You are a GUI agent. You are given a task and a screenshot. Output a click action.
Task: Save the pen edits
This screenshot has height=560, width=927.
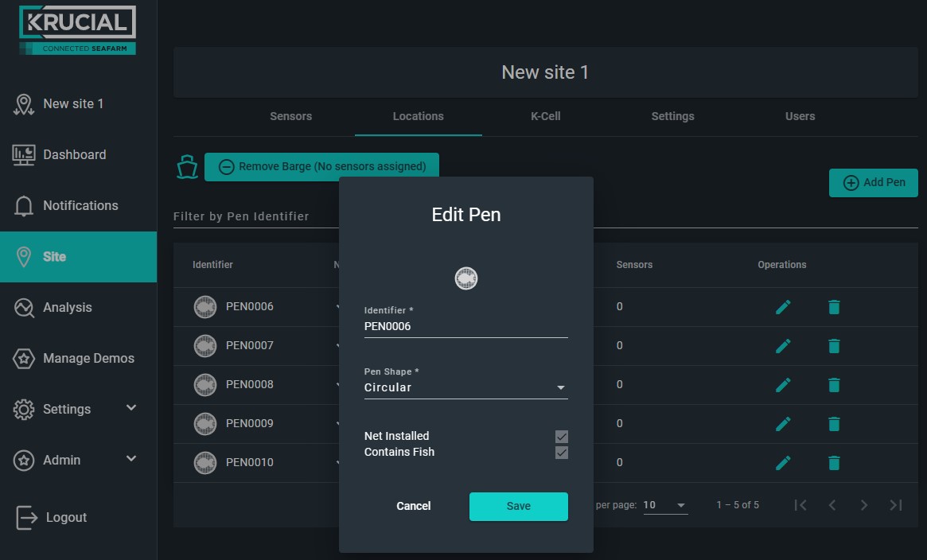click(519, 506)
